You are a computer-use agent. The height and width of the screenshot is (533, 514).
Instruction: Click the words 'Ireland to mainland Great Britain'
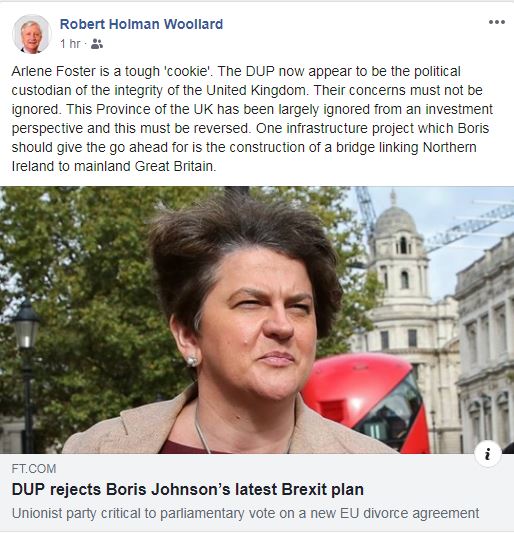(x=114, y=166)
